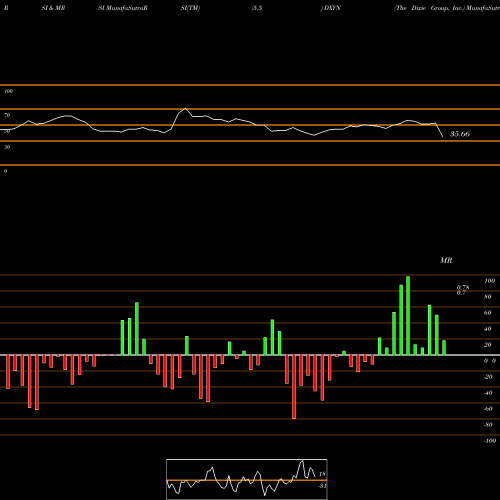
Task: Click the 18 value in mini chart
Action: [x=322, y=474]
